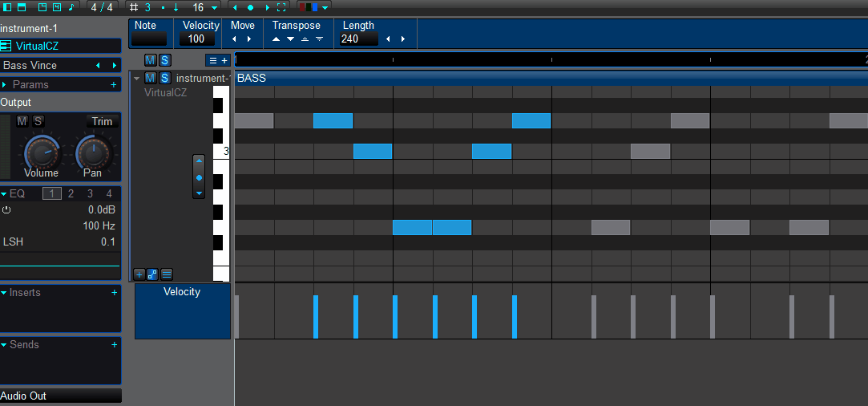The height and width of the screenshot is (406, 868).
Task: Increase note length with right arrow
Action: [x=403, y=39]
